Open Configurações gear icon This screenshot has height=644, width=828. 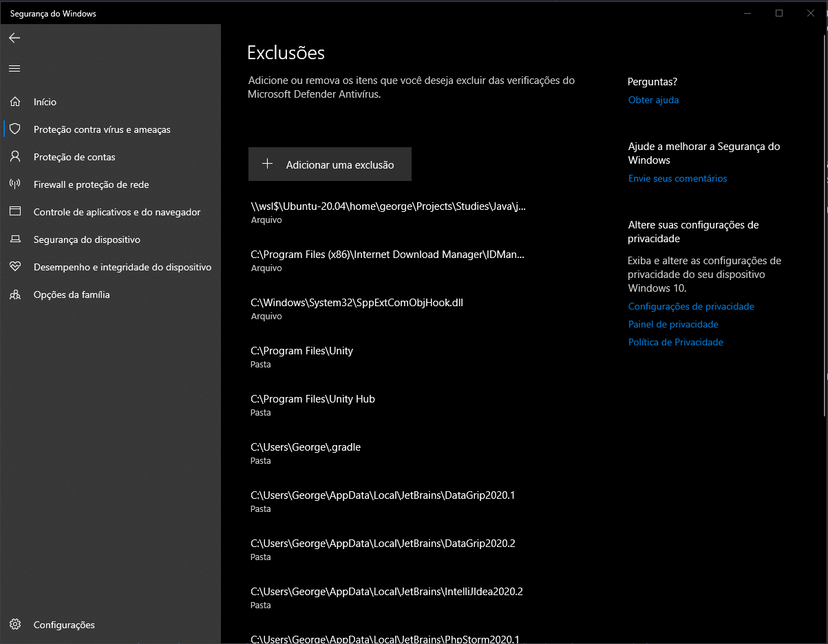(x=15, y=625)
